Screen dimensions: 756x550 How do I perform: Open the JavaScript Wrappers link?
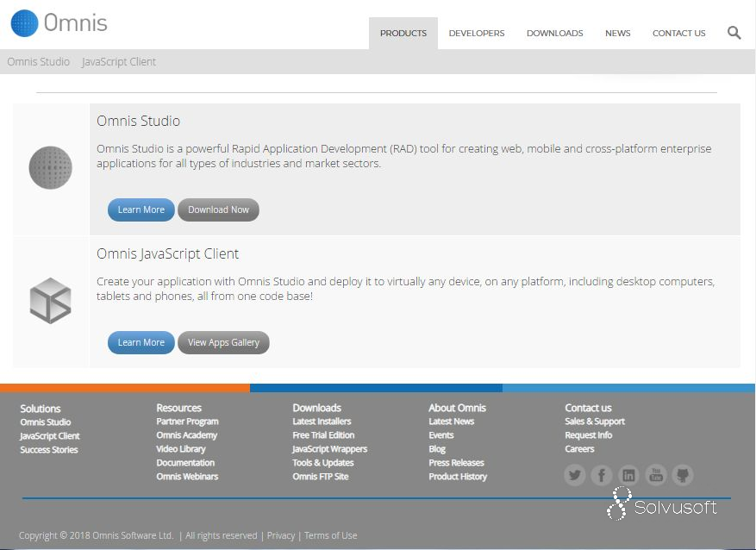[x=330, y=449]
